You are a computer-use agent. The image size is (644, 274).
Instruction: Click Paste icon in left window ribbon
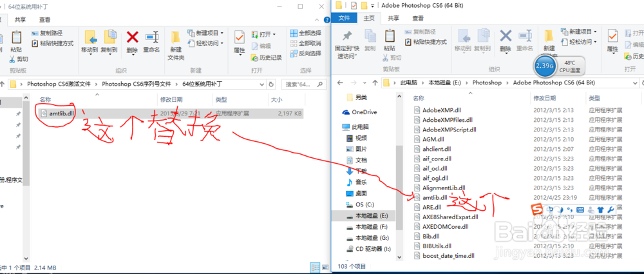click(16, 37)
